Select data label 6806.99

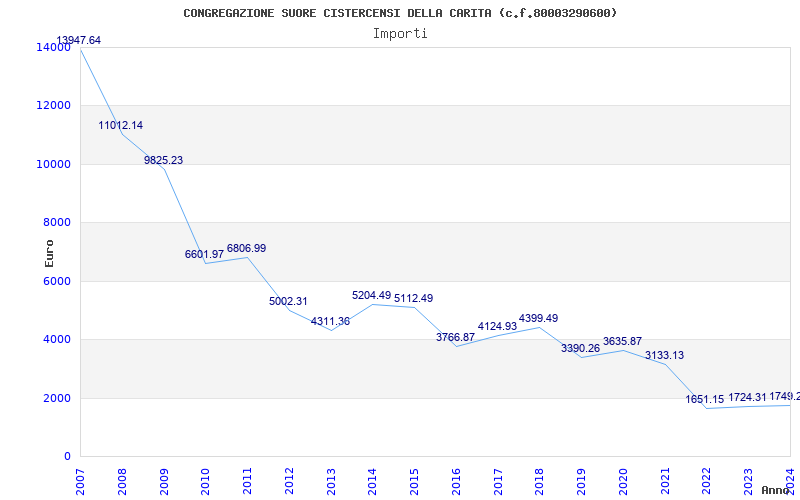pyautogui.click(x=246, y=248)
